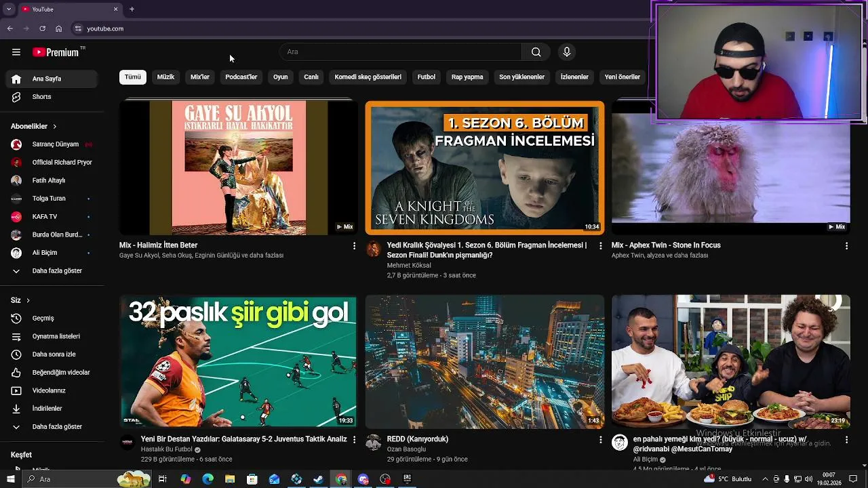Viewport: 868px width, 488px height.
Task: Open Microsoft Edge from the taskbar
Action: tap(208, 479)
